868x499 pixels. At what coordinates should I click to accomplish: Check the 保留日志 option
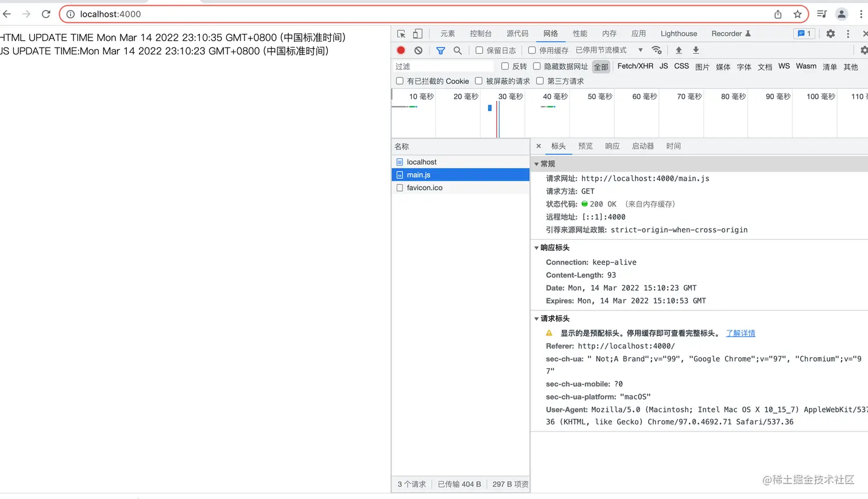(x=479, y=50)
